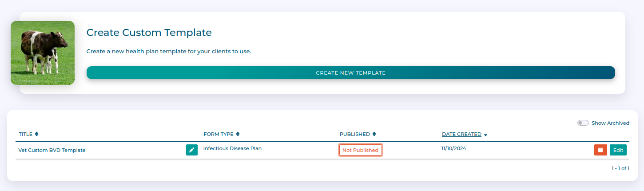
Task: Click the DATE CREATED column header text
Action: coord(461,134)
